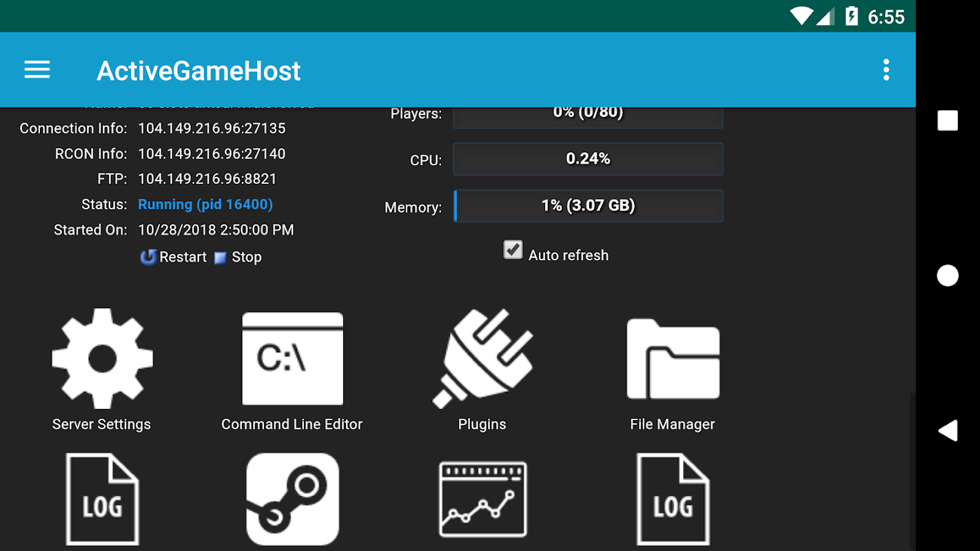980x551 pixels.
Task: Click the "RCON Info:" label
Action: (92, 154)
